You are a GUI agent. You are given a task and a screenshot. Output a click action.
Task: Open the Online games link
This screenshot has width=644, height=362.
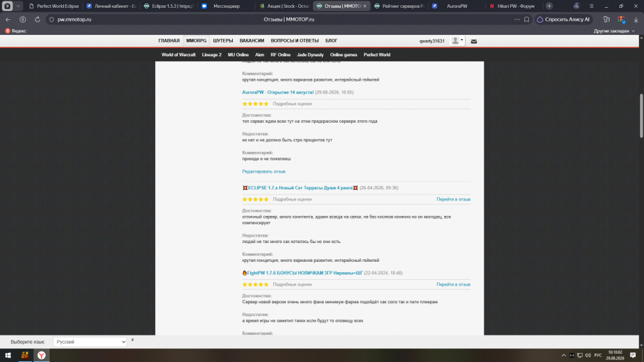coord(343,54)
